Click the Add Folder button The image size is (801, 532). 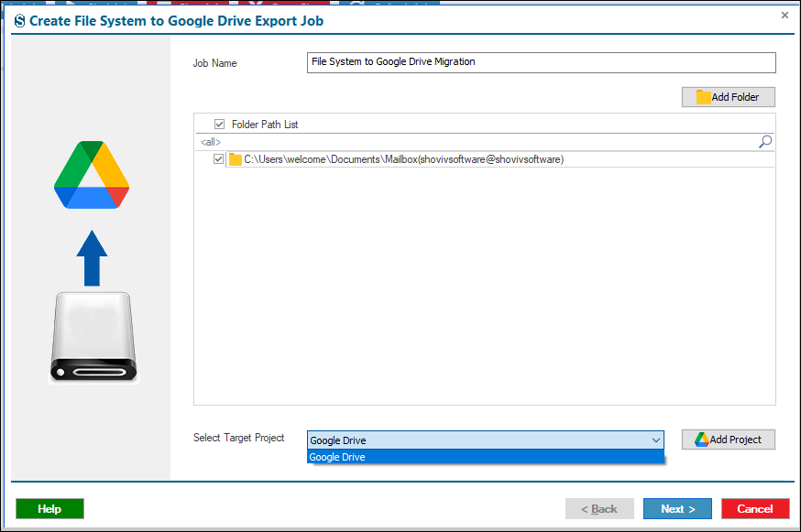(x=728, y=97)
